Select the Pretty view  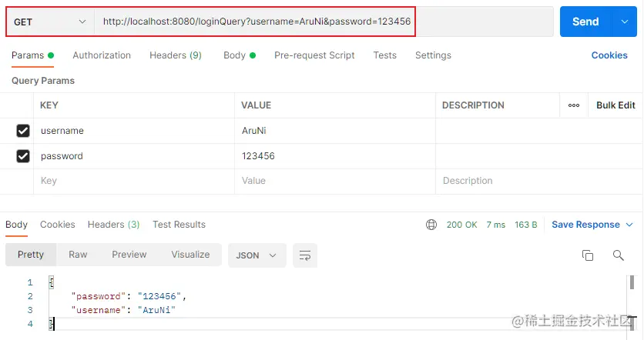click(31, 255)
